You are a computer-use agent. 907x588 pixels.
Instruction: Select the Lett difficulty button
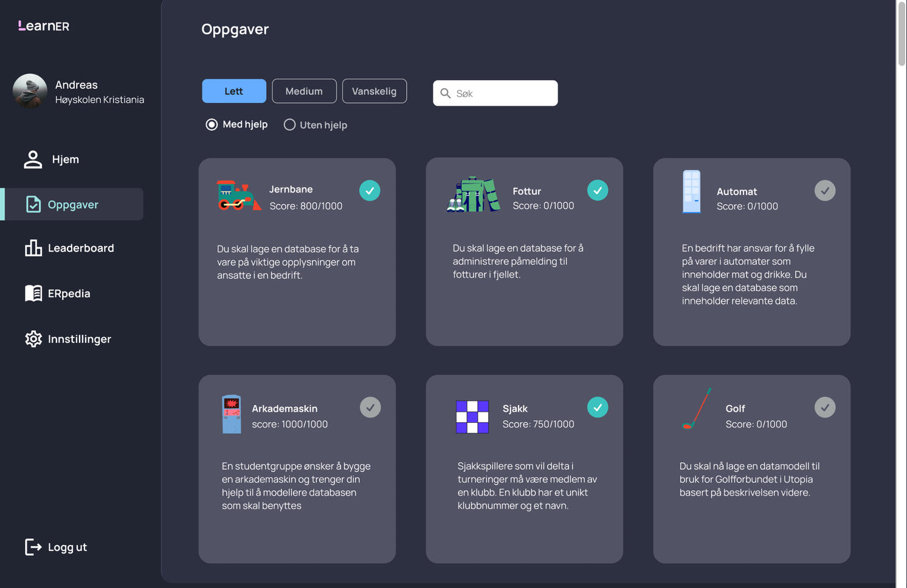(234, 91)
